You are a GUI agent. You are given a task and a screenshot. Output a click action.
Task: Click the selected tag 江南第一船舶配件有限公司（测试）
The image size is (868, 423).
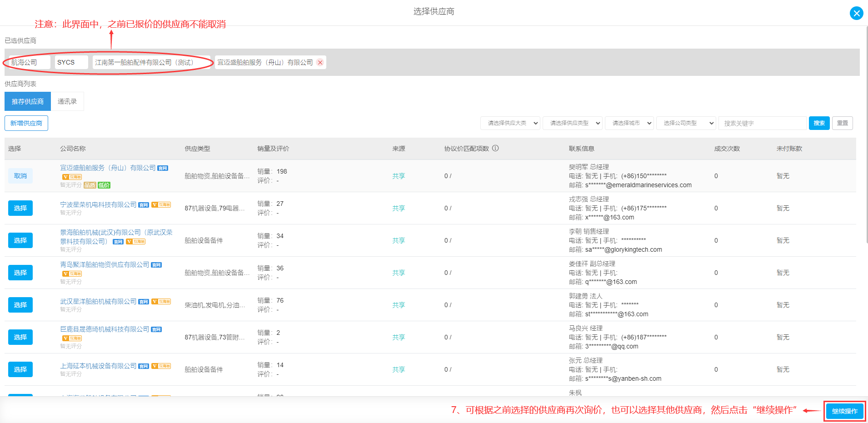click(x=151, y=62)
